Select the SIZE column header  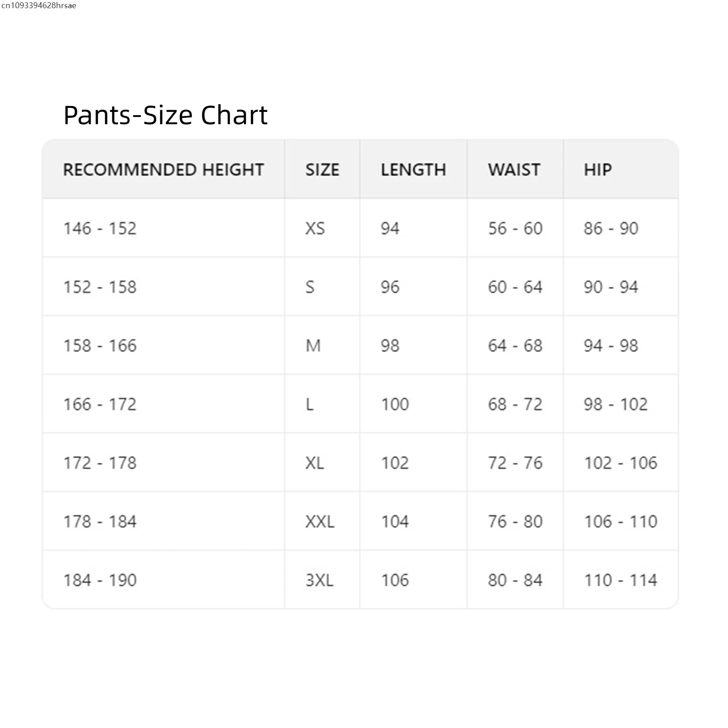pyautogui.click(x=322, y=170)
